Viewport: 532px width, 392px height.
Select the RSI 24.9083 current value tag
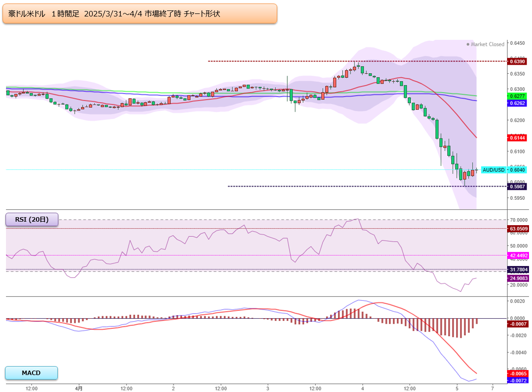coord(518,278)
